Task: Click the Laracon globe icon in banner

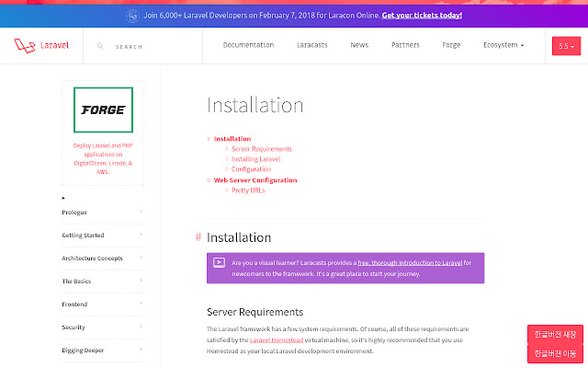Action: tap(132, 14)
